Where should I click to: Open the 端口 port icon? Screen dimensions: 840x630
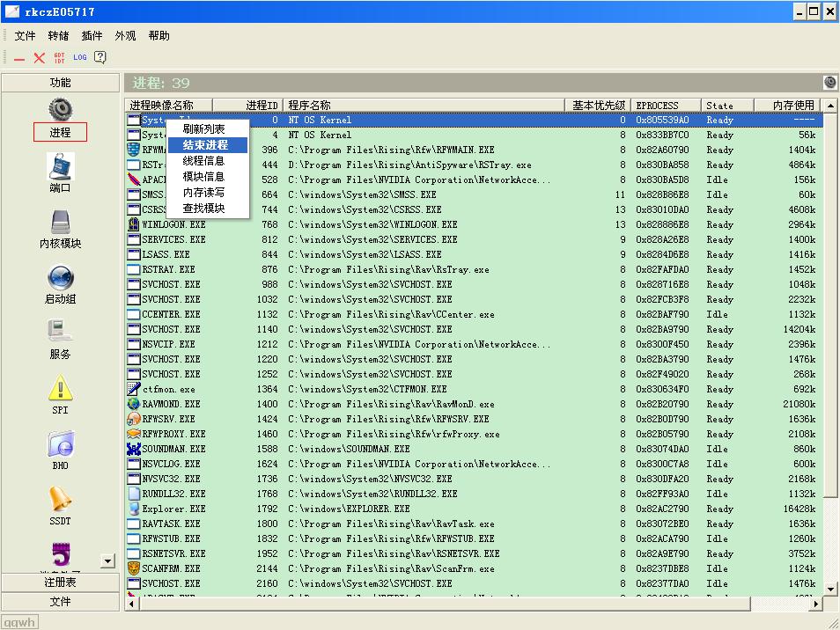[x=60, y=166]
